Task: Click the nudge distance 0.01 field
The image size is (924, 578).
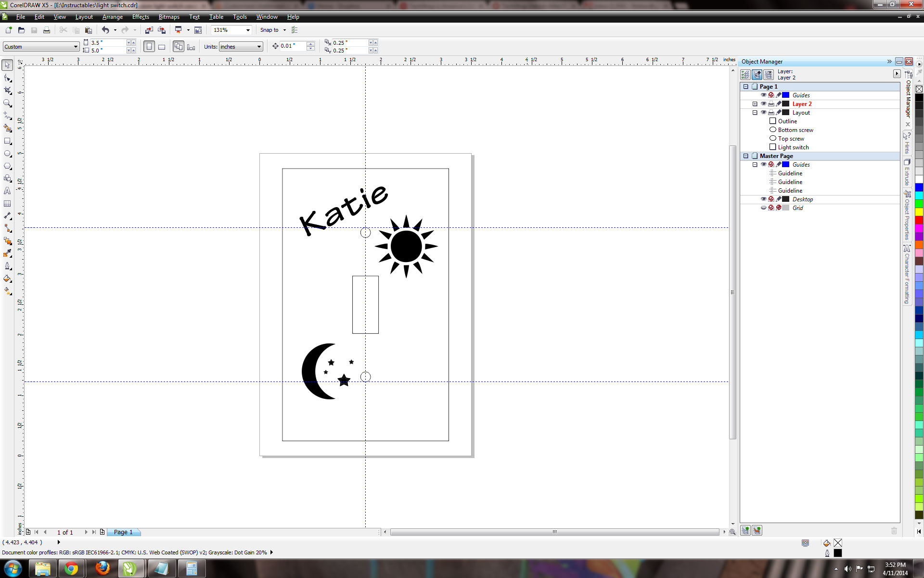Action: tap(293, 46)
